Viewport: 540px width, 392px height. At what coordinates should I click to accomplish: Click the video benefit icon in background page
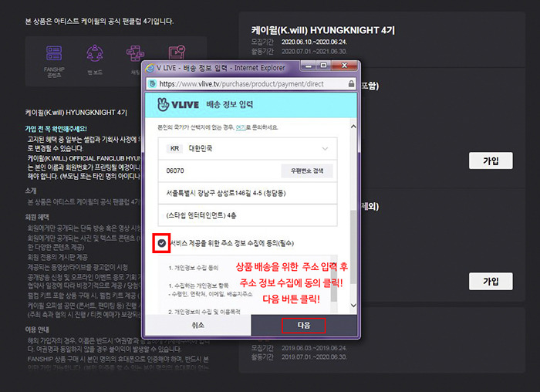[177, 52]
